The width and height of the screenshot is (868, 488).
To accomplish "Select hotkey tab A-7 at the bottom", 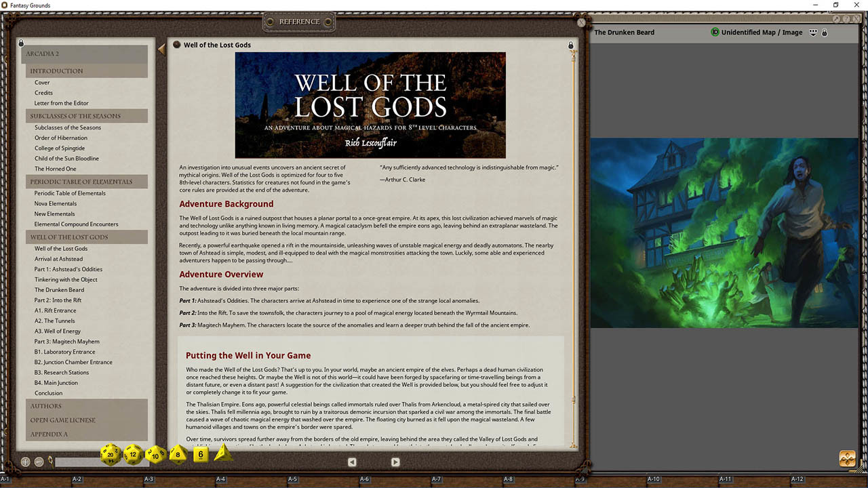I will 436,479.
